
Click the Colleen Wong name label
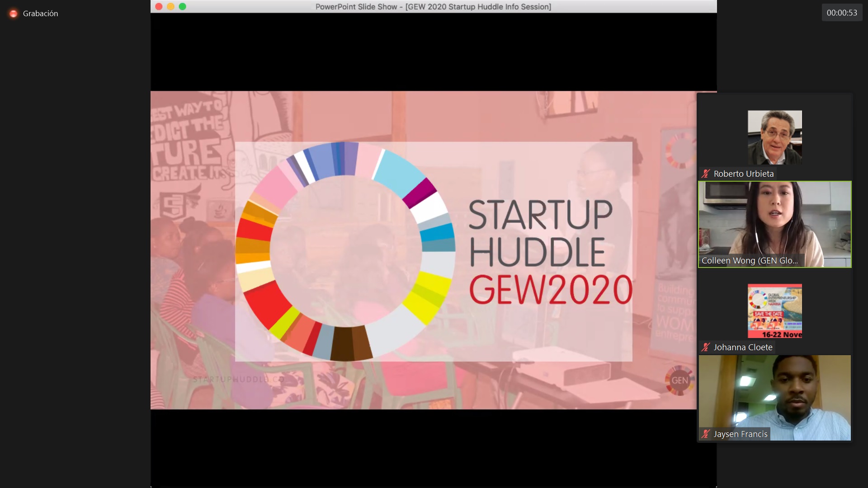click(749, 261)
